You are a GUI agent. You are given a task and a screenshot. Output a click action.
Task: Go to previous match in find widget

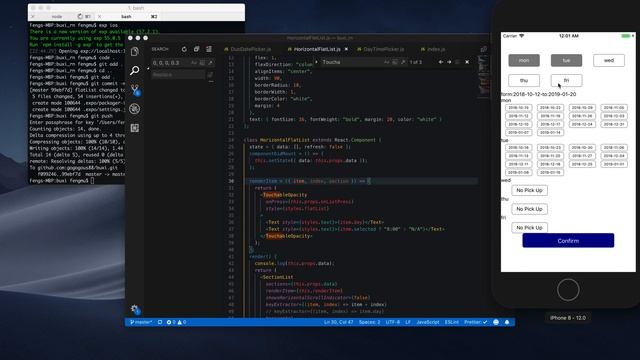(x=441, y=62)
